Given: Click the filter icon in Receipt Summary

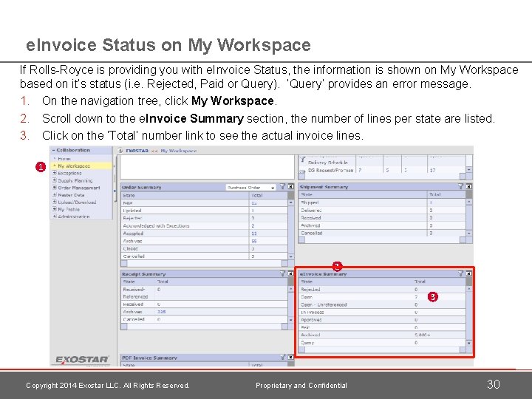Looking at the screenshot, I should [x=282, y=273].
